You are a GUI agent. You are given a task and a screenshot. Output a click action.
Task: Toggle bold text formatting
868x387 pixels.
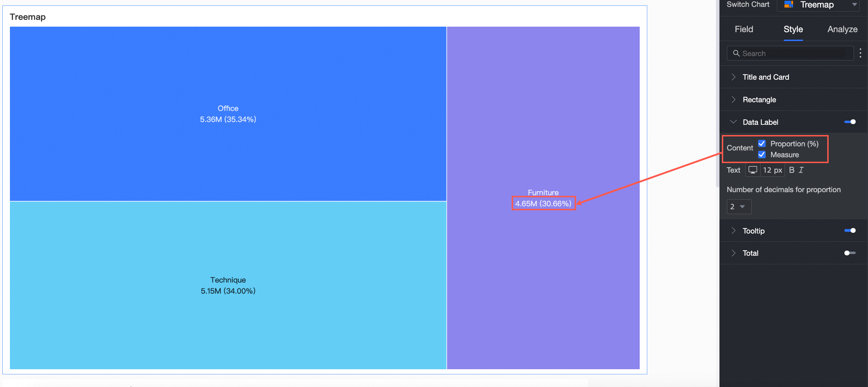tap(791, 170)
